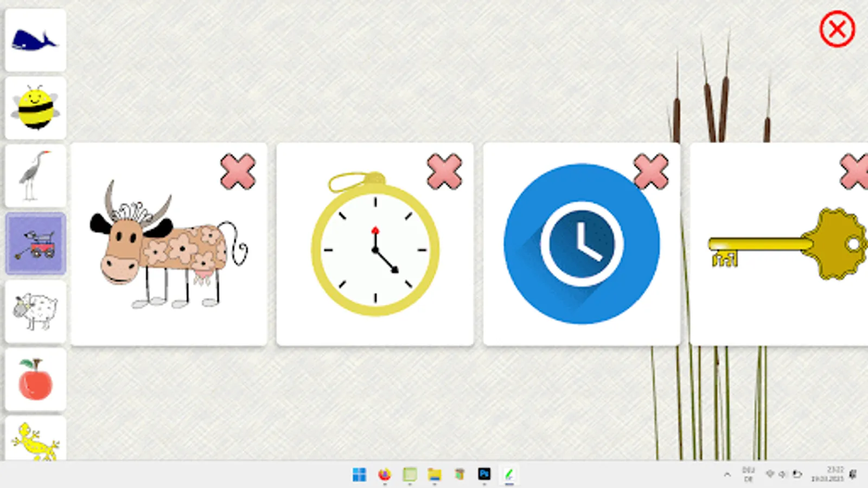Select the bumblebee card in the sidebar

[x=35, y=108]
